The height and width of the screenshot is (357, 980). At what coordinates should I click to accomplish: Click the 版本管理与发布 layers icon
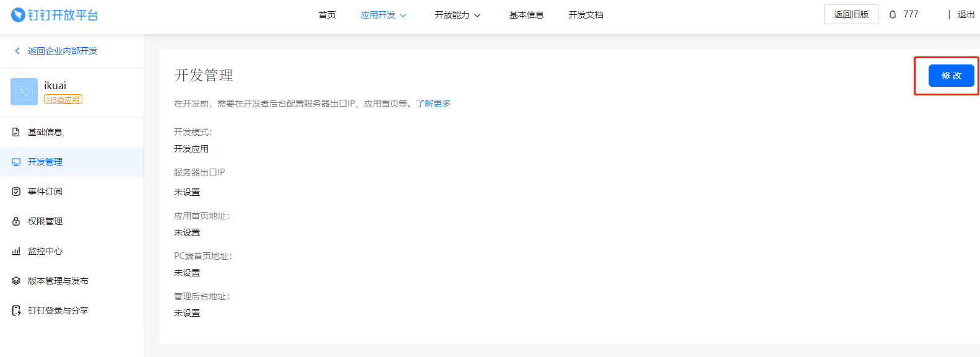[x=16, y=281]
